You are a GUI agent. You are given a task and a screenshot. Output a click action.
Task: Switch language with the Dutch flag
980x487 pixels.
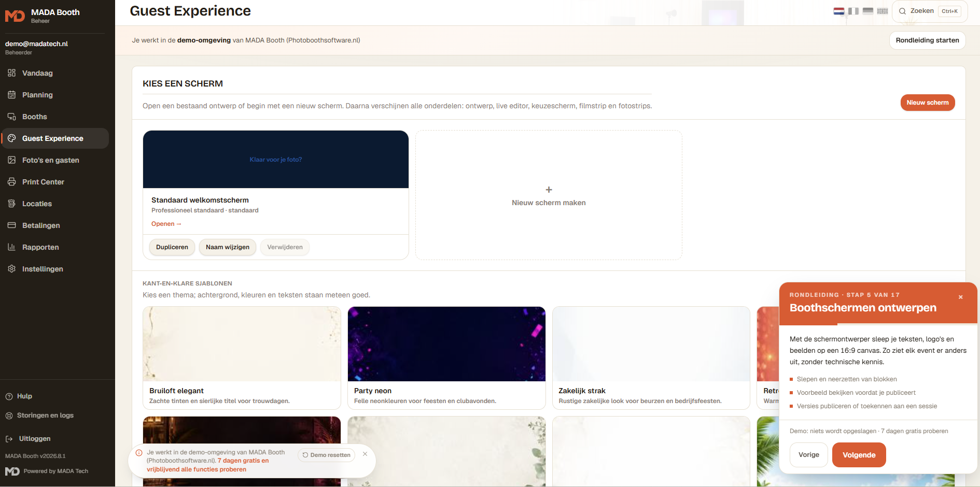[x=839, y=11]
